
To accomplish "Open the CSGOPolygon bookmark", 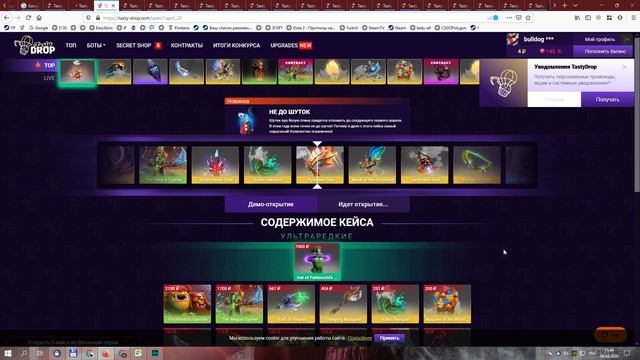I will (x=450, y=28).
